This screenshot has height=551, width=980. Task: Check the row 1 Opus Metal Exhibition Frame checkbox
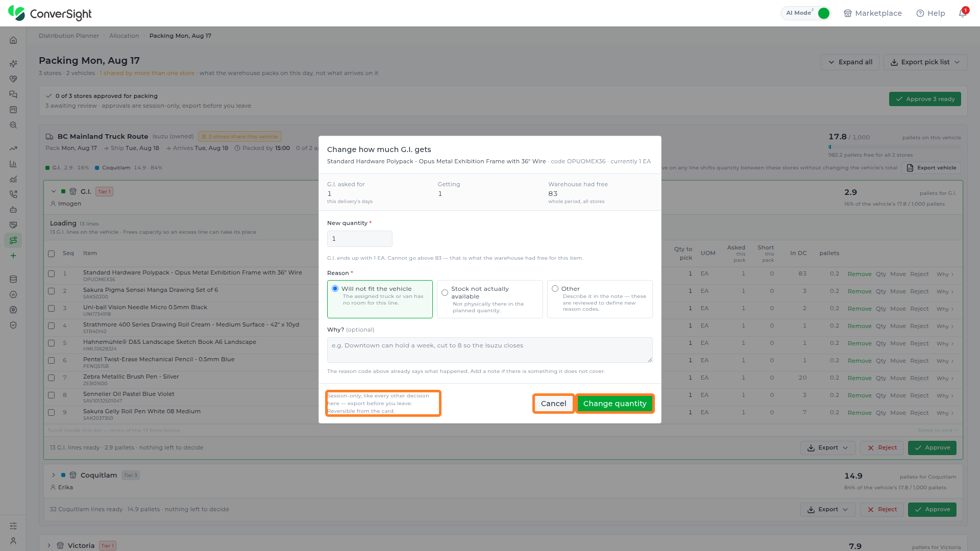(x=51, y=274)
